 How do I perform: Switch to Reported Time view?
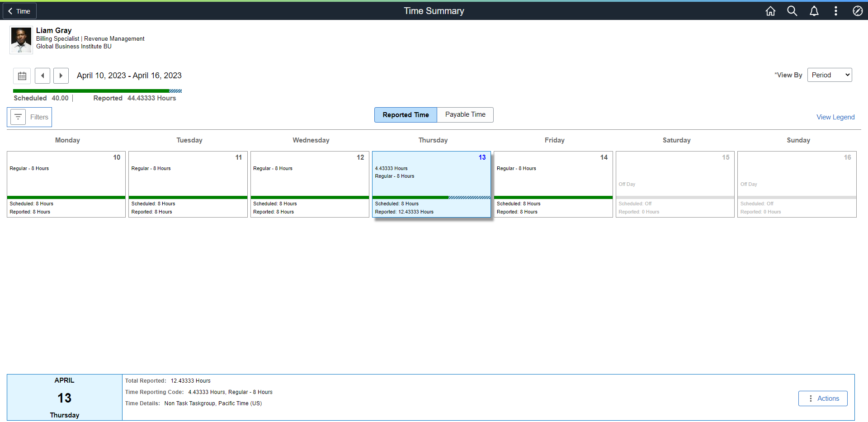point(406,115)
